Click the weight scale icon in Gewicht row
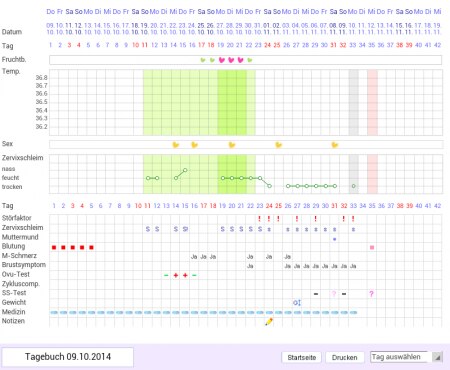The width and height of the screenshot is (450, 370). [297, 303]
